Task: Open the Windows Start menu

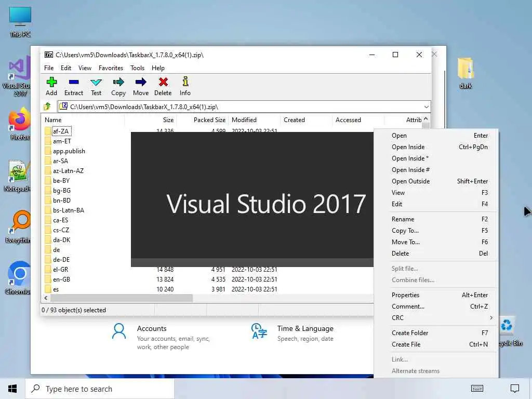Action: (12, 389)
